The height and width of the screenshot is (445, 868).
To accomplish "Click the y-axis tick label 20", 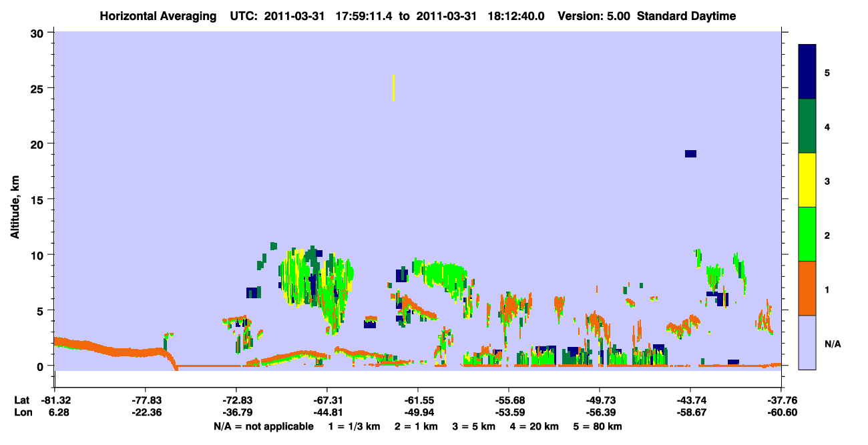I will [x=38, y=143].
